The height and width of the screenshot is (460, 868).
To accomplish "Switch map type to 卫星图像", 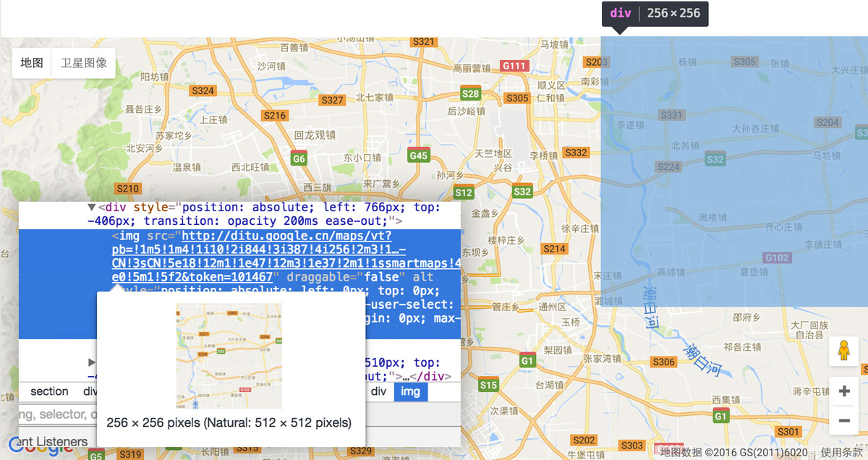I will (84, 63).
